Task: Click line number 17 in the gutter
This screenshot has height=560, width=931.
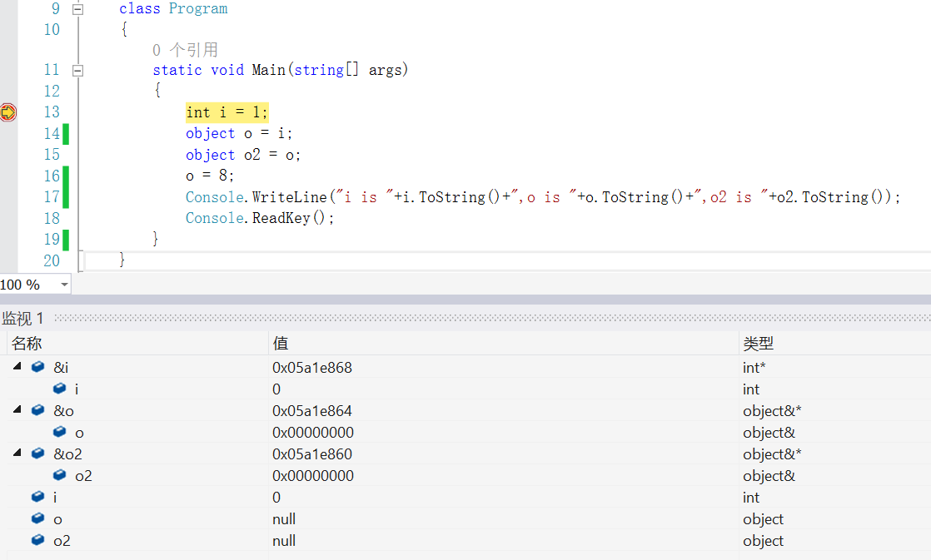Action: [x=52, y=197]
